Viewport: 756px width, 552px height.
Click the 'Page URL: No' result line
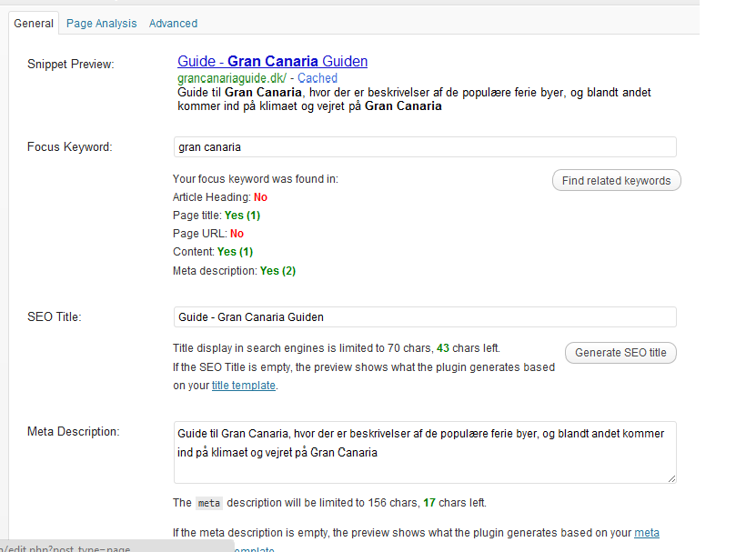click(x=207, y=234)
